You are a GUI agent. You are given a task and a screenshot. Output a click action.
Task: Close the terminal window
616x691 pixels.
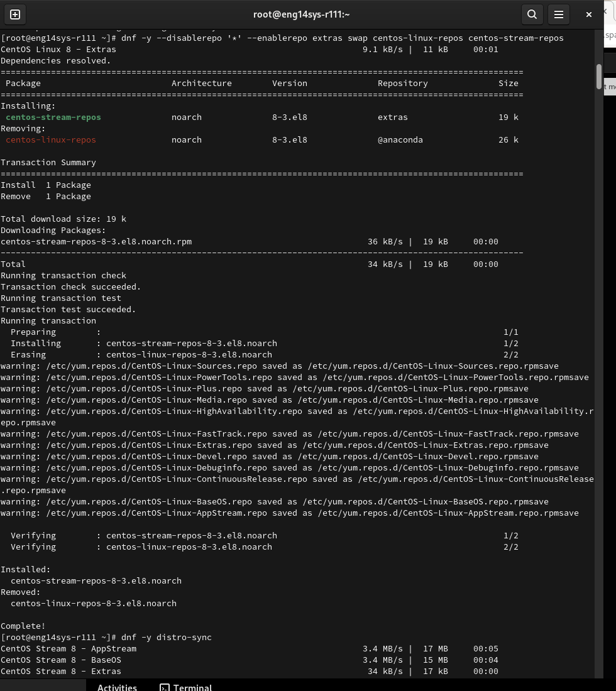[588, 14]
